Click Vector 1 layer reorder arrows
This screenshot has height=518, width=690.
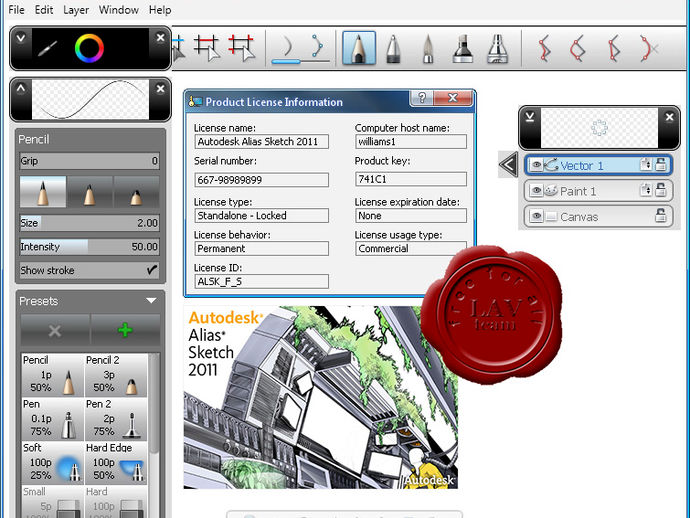[646, 165]
